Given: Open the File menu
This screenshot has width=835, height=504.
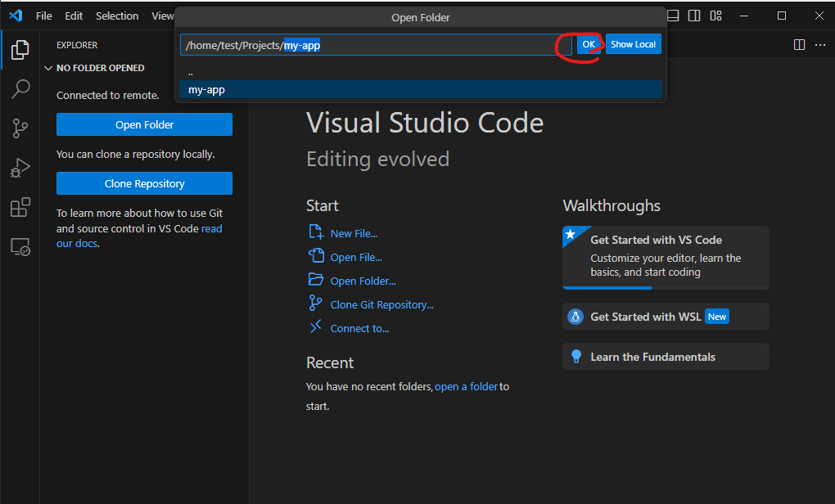Looking at the screenshot, I should [x=43, y=16].
